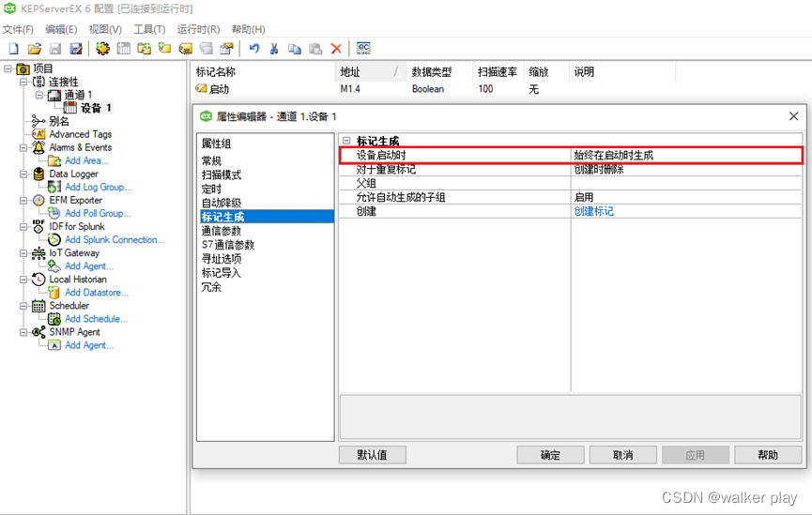Click the 默认值 button
This screenshot has width=812, height=515.
pos(373,455)
